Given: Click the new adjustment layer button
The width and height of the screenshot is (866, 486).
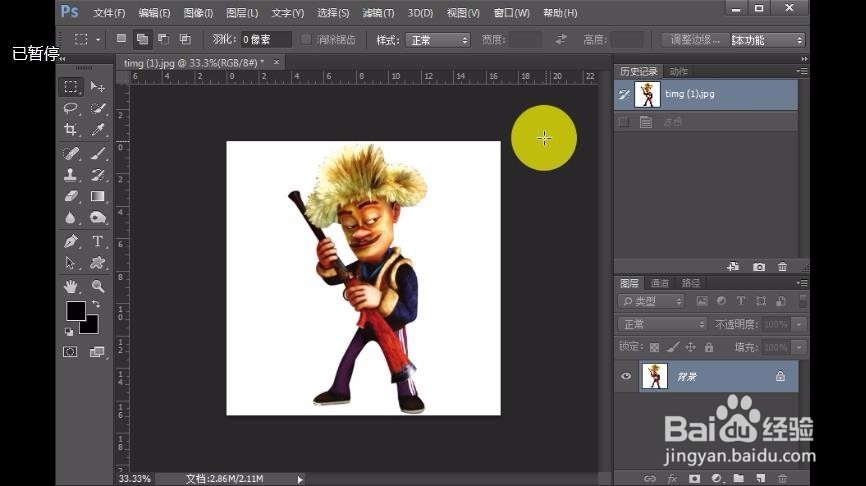Looking at the screenshot, I should [716, 478].
